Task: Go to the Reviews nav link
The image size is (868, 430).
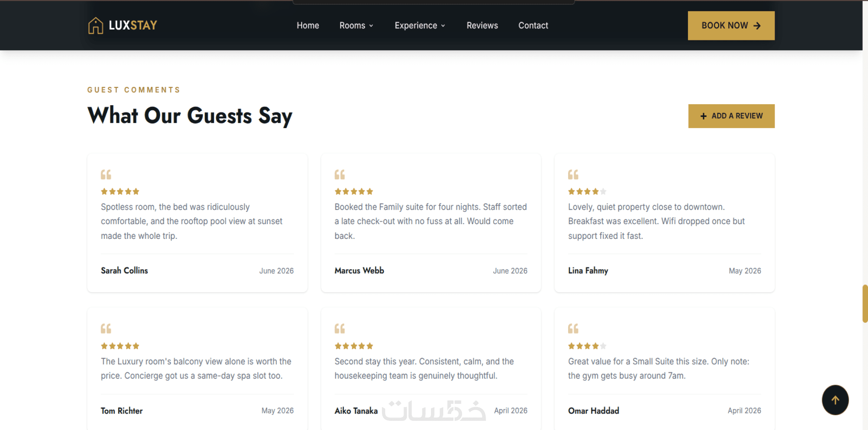Action: (482, 26)
